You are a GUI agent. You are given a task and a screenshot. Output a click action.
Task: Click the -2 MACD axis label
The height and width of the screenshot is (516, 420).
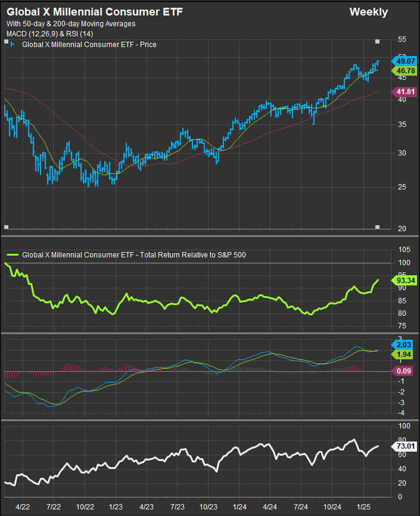pos(402,392)
